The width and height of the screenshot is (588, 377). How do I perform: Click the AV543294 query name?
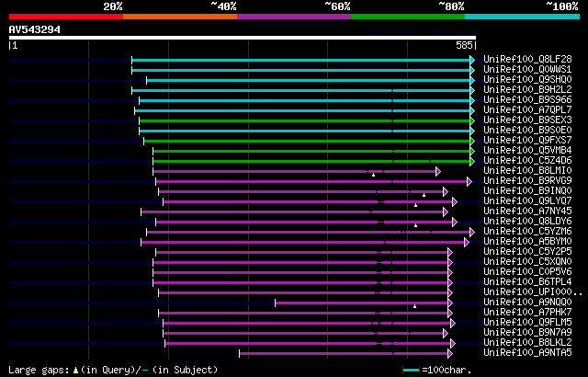coord(35,30)
